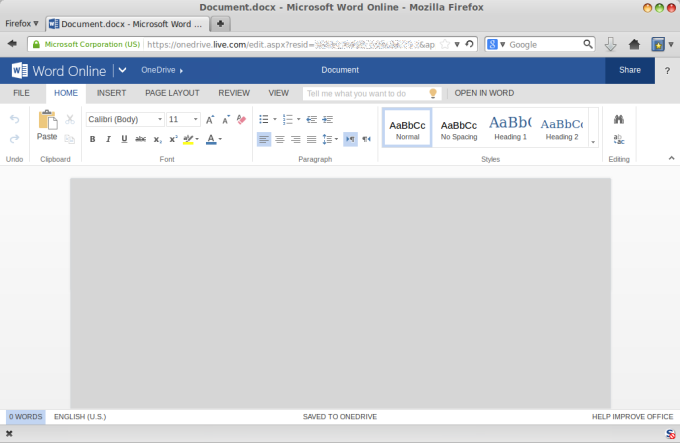
Task: Shrink the font size
Action: (x=226, y=120)
